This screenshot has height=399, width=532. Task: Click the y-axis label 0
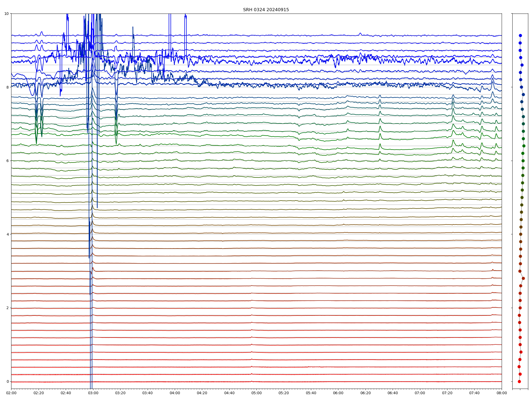(x=8, y=381)
